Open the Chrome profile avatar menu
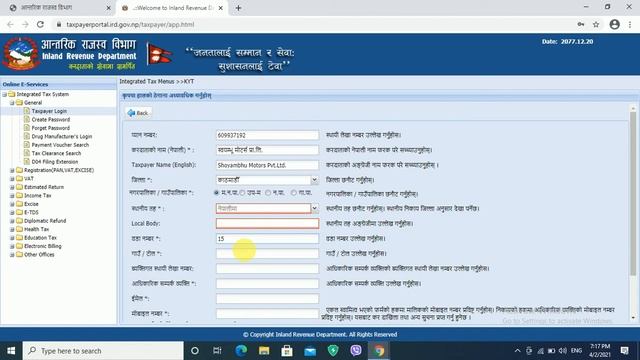The width and height of the screenshot is (640, 360). click(x=614, y=24)
